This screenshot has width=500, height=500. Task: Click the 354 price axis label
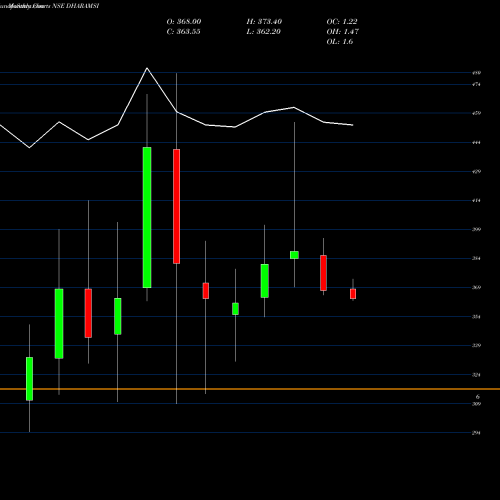tap(476, 317)
